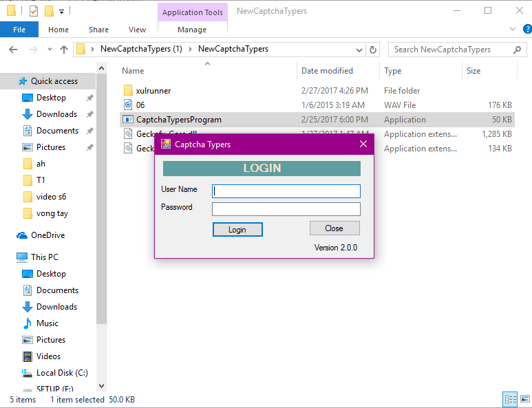
Task: Click NewCaptchaTypers (1) in address path
Action: click(x=141, y=49)
